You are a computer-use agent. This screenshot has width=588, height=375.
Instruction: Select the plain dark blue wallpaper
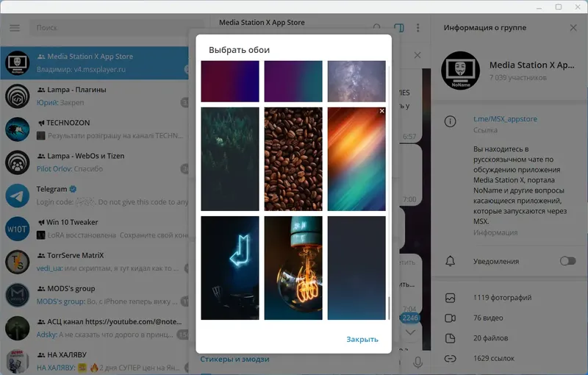(356, 268)
